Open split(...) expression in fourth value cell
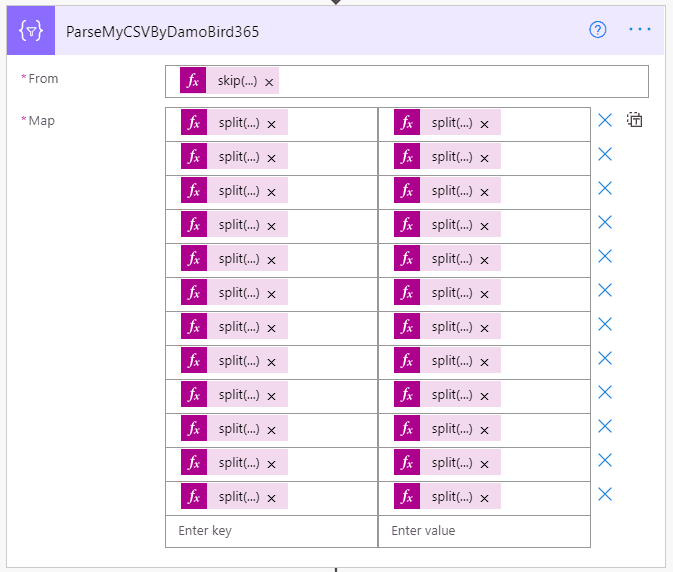The height and width of the screenshot is (572, 673). pos(452,225)
